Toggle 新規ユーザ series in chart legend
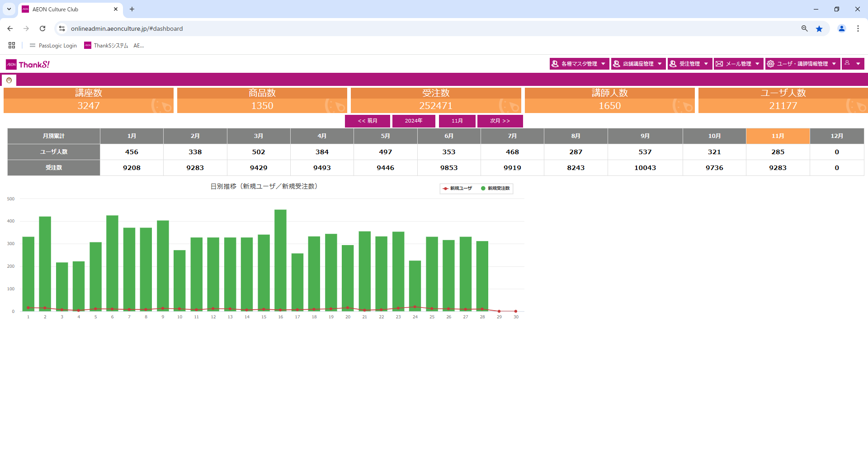Image resolution: width=868 pixels, height=468 pixels. tap(458, 189)
